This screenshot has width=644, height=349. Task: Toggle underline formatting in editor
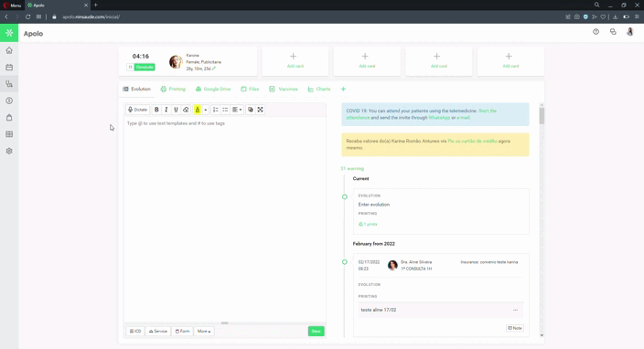tap(176, 110)
